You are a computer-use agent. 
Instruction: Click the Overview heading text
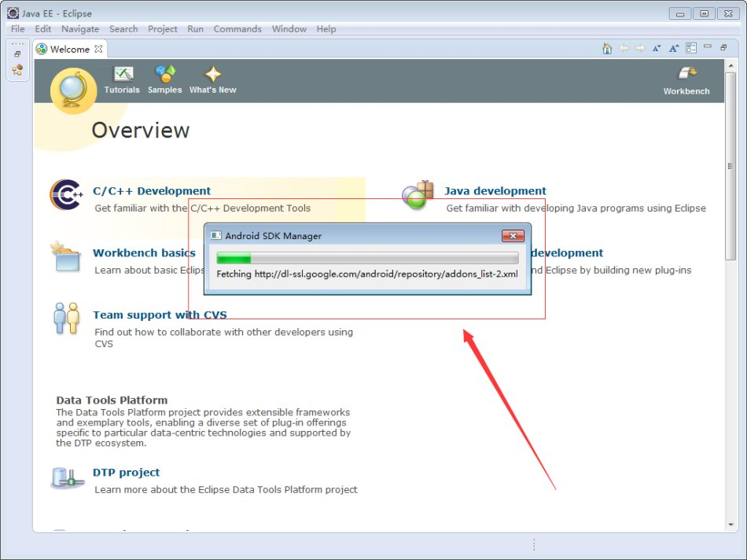tap(141, 130)
